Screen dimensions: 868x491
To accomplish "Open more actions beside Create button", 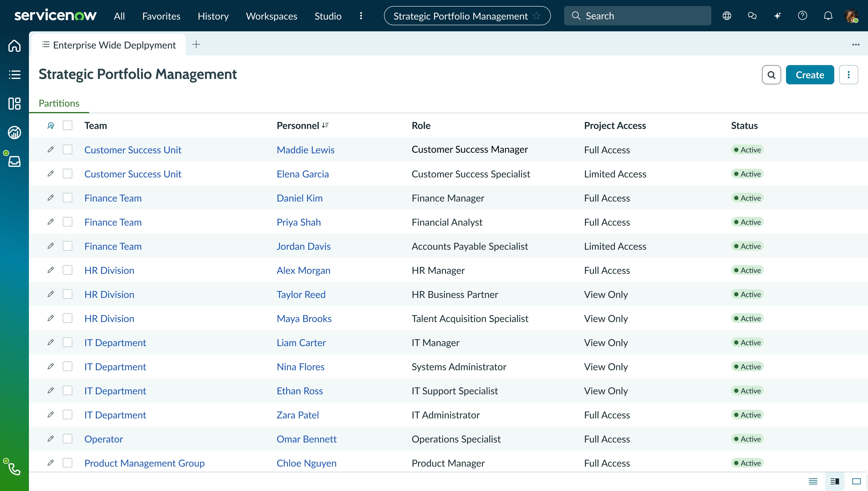I will coord(848,75).
